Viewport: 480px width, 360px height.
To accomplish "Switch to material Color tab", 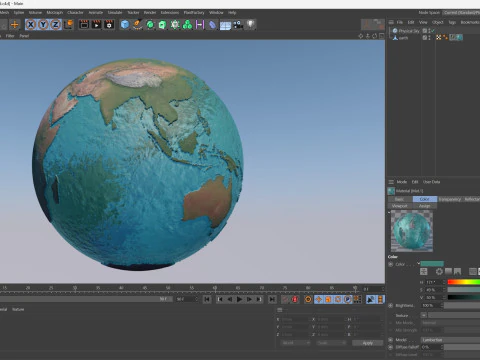I will click(x=425, y=199).
